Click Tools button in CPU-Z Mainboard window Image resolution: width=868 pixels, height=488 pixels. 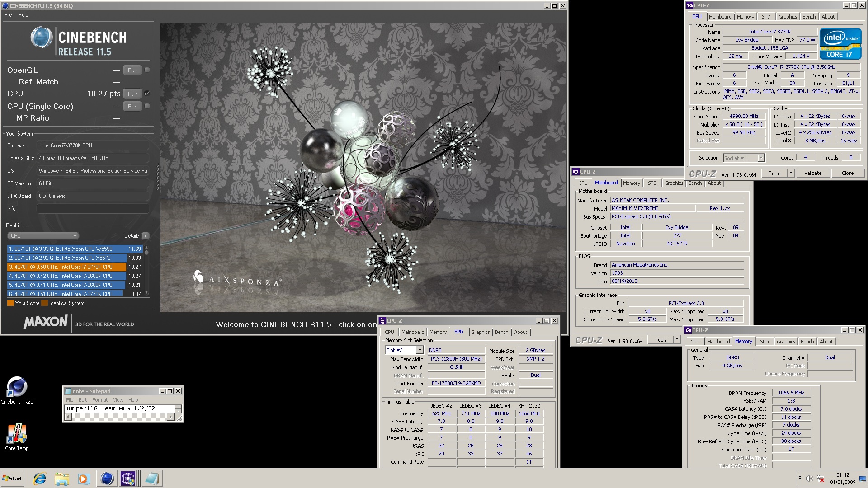[x=660, y=340]
